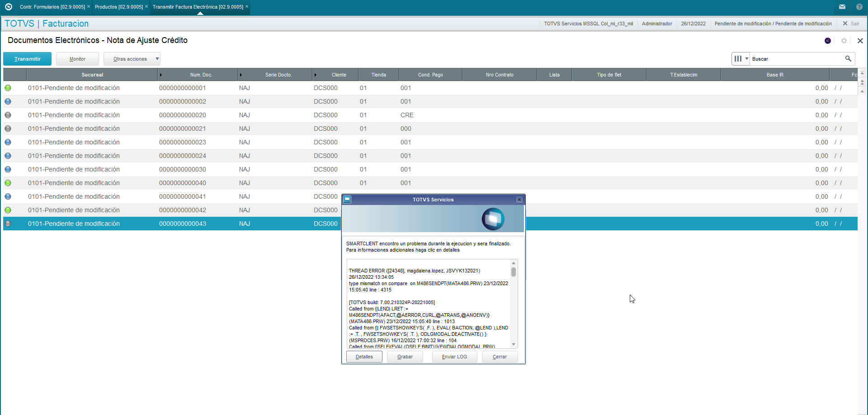Click Cond. Pago column header
Viewport: 868px width, 415px height.
pos(430,75)
